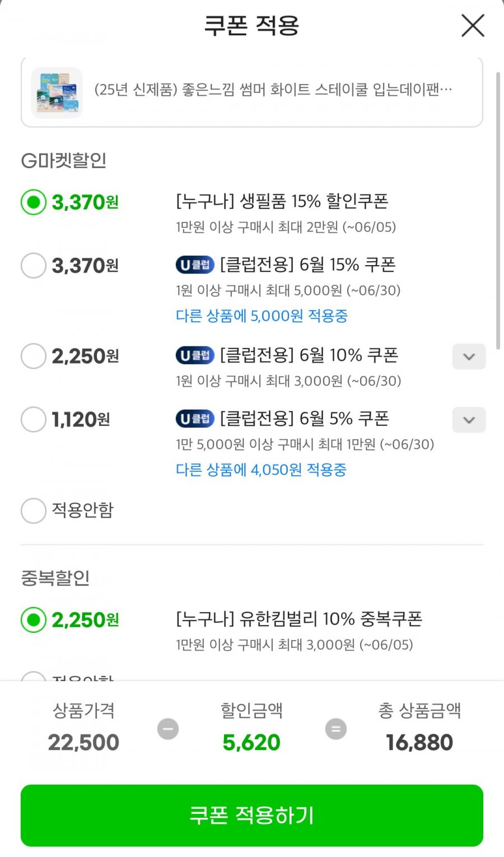The width and height of the screenshot is (504, 857).
Task: Tap the U클럽 badge on 10% 쿠폰
Action: [195, 355]
